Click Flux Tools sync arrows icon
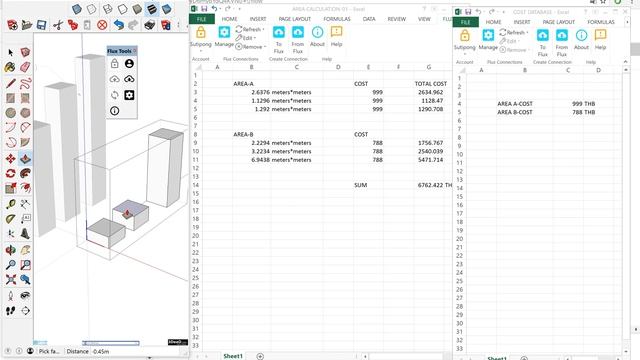This screenshot has width=640, height=360. click(x=115, y=95)
